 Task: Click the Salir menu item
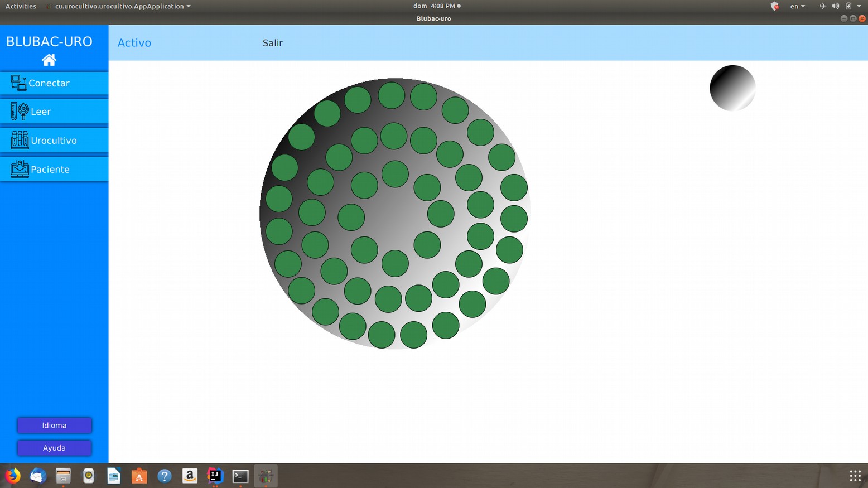coord(272,43)
